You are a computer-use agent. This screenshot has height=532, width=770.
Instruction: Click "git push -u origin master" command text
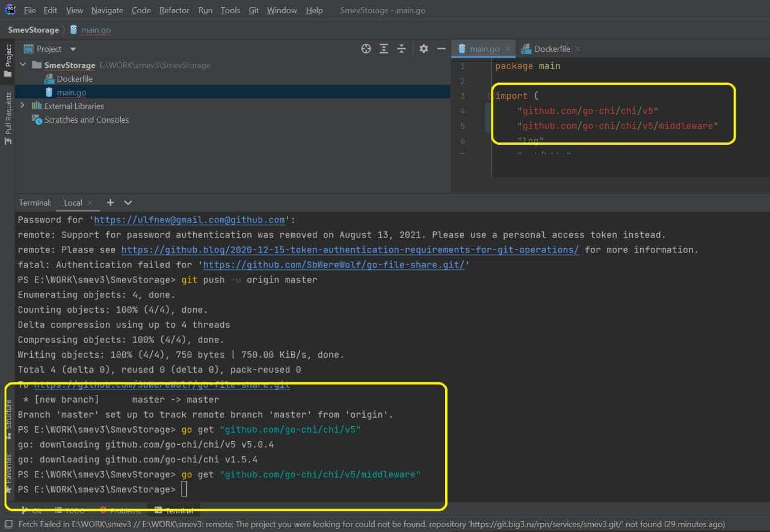tap(249, 280)
